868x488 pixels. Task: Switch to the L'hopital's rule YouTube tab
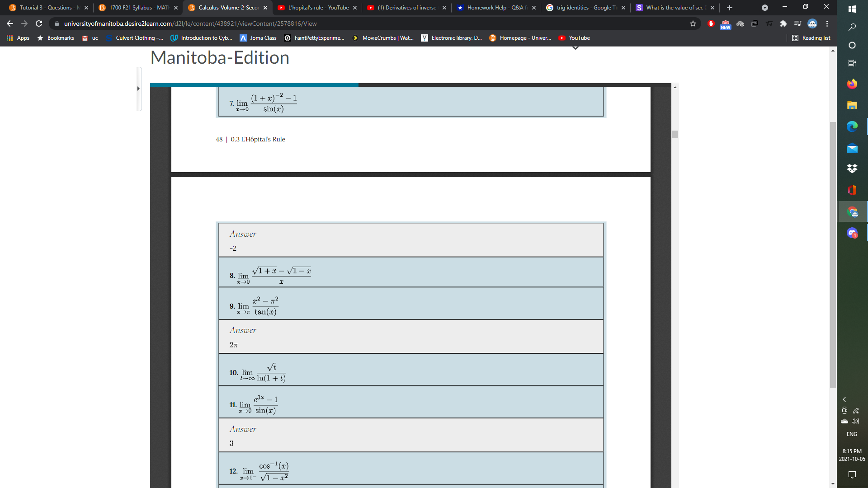[x=316, y=8]
